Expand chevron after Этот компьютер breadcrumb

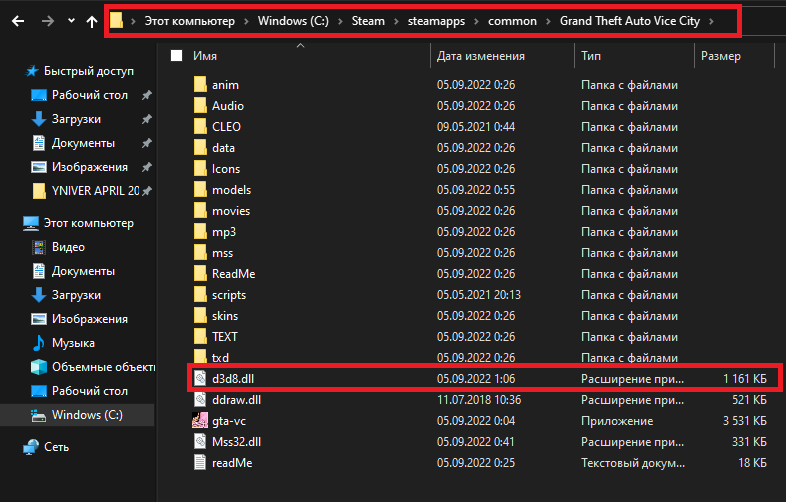tap(246, 21)
